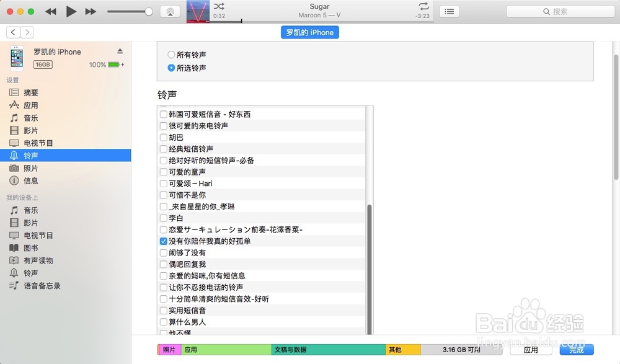Image resolution: width=620 pixels, height=364 pixels.
Task: Check 让你不忍接电话的铃声
Action: (163, 287)
